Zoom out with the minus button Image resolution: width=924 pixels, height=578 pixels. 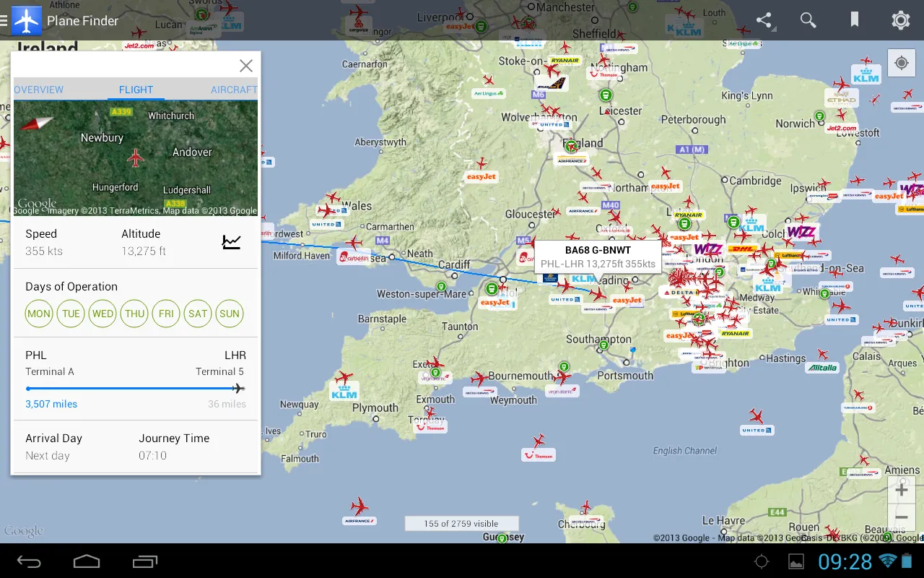(902, 517)
